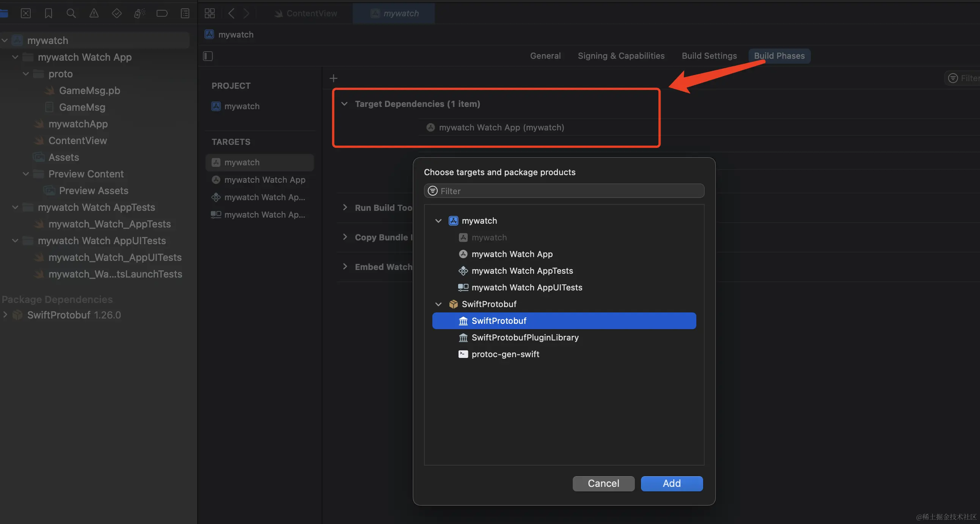The width and height of the screenshot is (980, 524).
Task: Open the issue navigator warning icon
Action: point(94,14)
